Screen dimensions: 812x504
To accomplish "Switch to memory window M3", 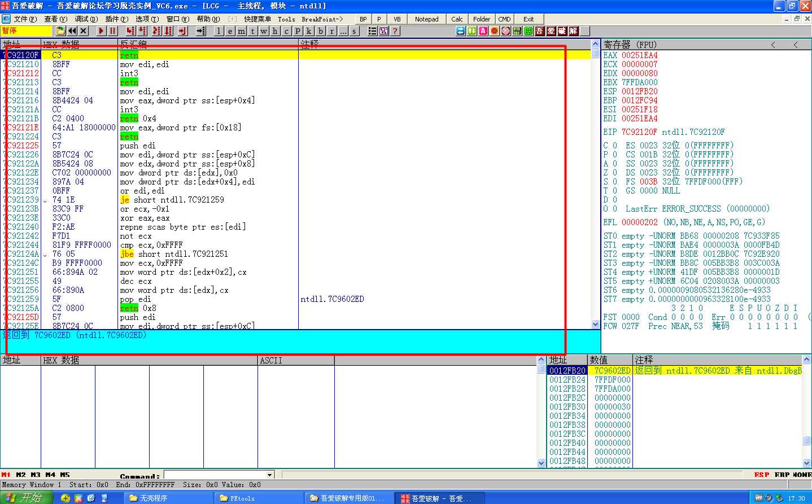I will tap(36, 475).
